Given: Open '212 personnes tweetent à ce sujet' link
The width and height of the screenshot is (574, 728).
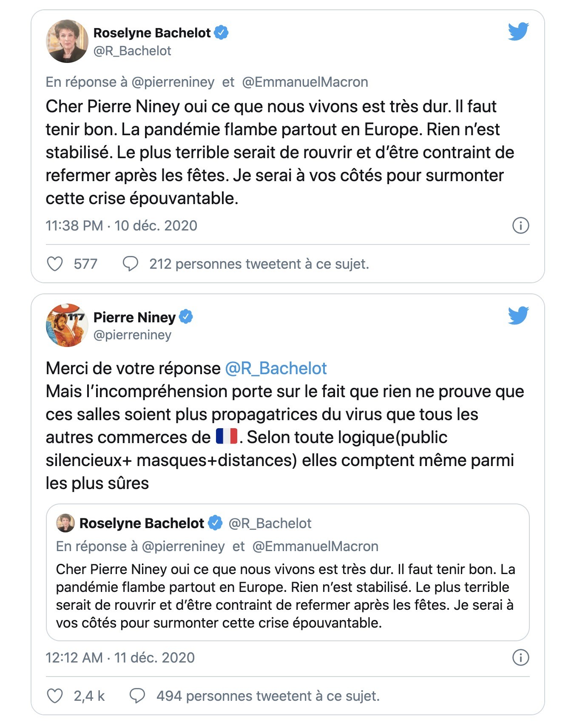Looking at the screenshot, I should [x=259, y=264].
